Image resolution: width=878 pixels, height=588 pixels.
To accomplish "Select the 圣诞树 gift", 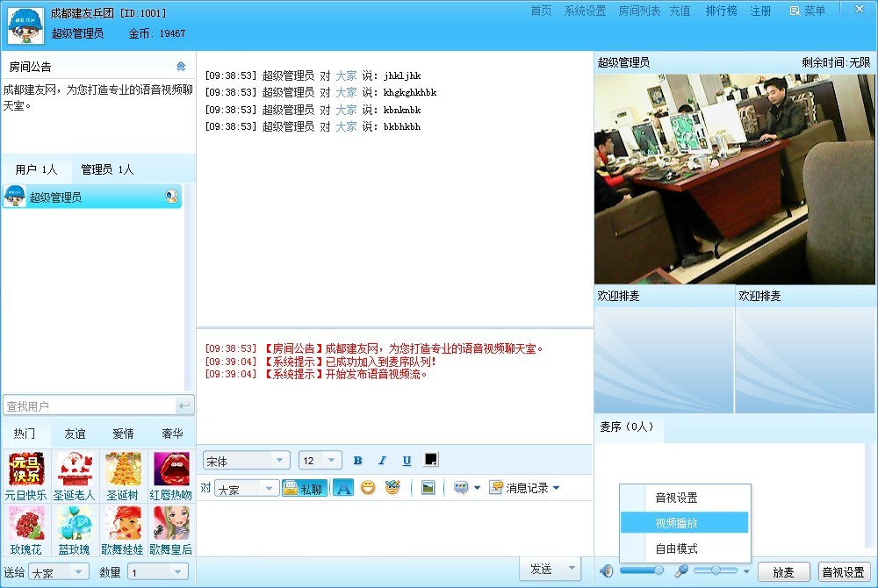I will point(123,477).
